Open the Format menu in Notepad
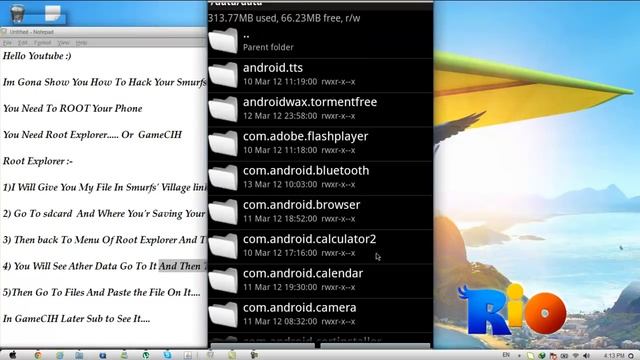Image resolution: width=640 pixels, height=360 pixels. 42,42
